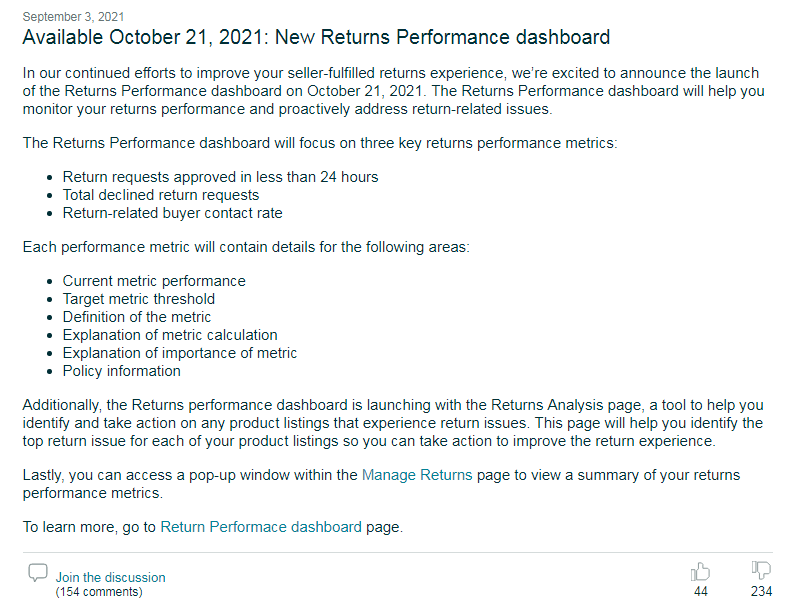Click the thumbs down icon
This screenshot has width=809, height=616.
click(761, 571)
